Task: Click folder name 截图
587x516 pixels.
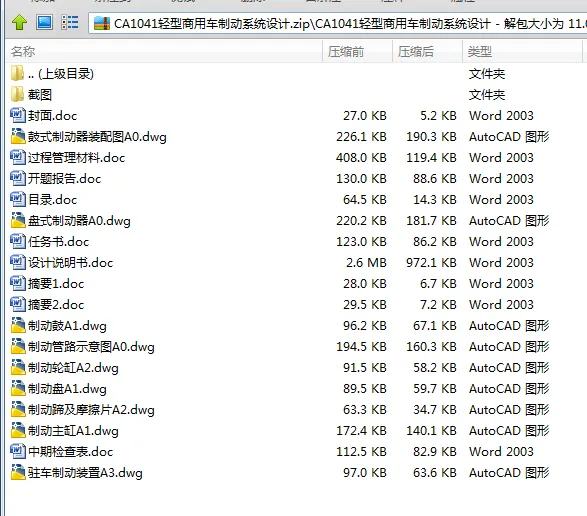Action: (x=40, y=94)
